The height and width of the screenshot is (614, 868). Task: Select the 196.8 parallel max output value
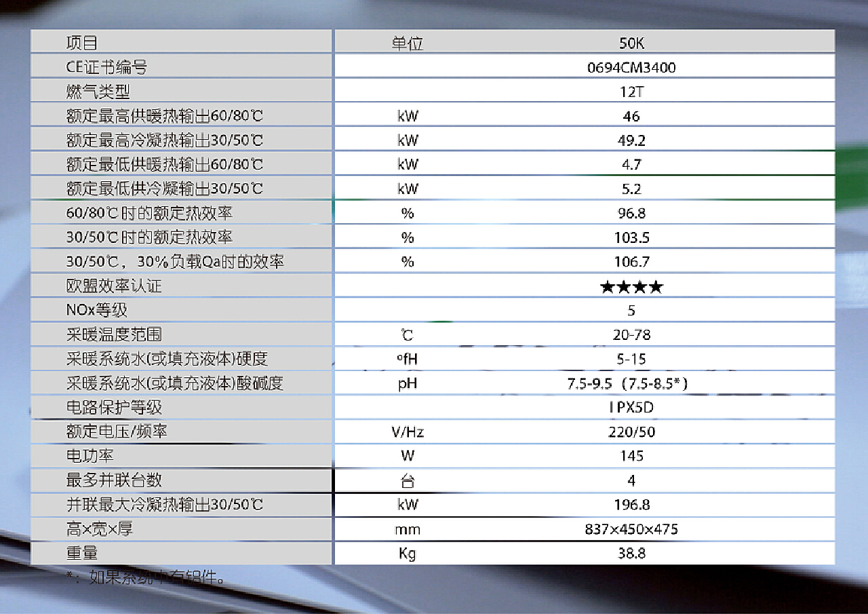pos(631,505)
